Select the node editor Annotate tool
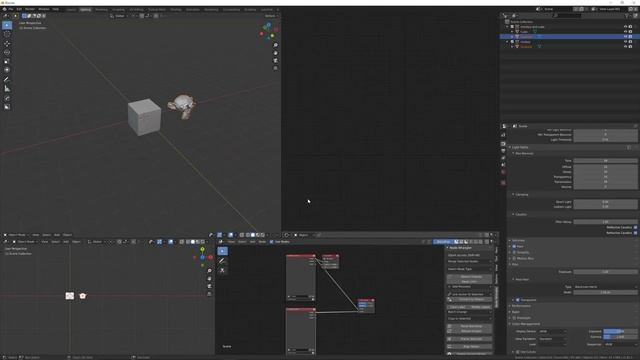Viewport: 640px width, 360px height. tap(222, 261)
